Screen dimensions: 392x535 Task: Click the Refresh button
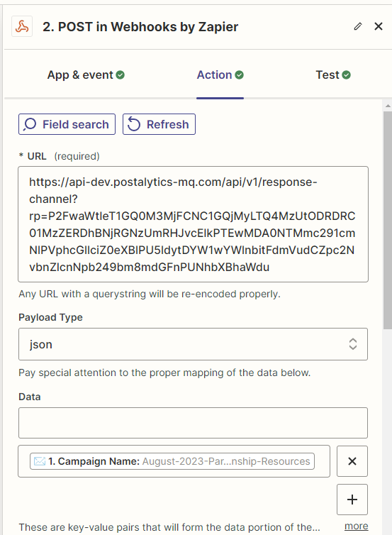(x=159, y=124)
